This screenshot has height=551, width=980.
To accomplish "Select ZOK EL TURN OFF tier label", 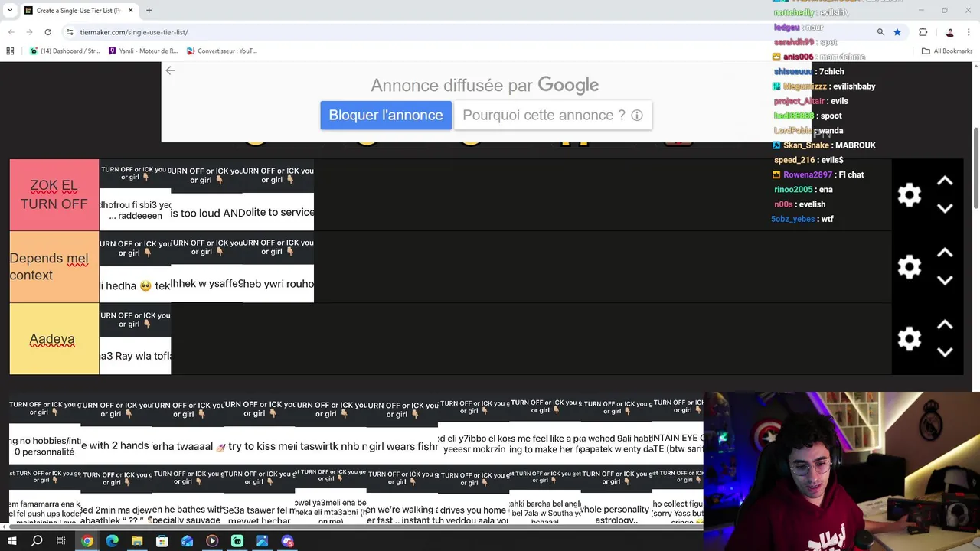I will pyautogui.click(x=54, y=195).
